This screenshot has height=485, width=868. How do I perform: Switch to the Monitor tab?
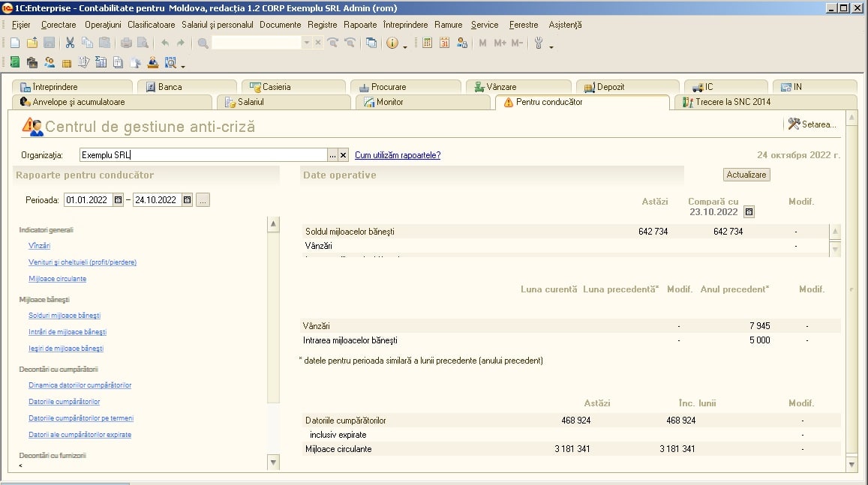click(x=422, y=102)
